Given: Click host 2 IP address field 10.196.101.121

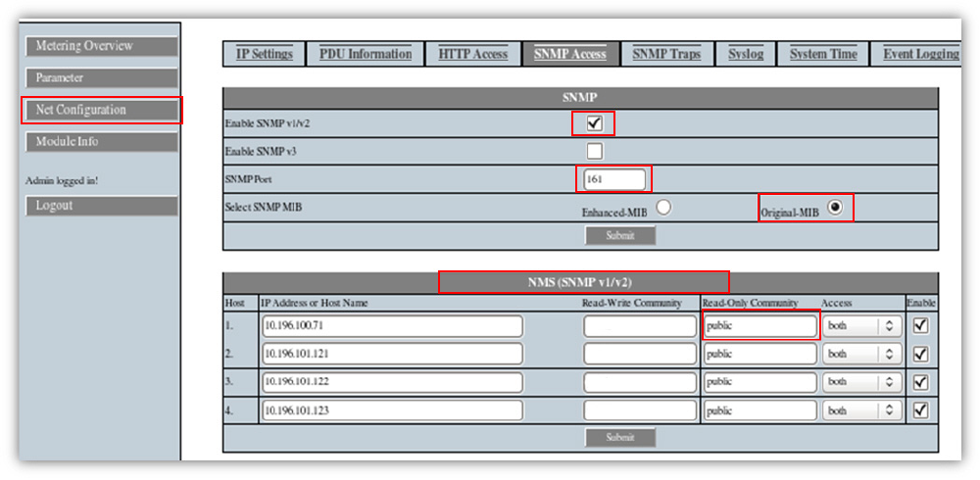Looking at the screenshot, I should (393, 354).
